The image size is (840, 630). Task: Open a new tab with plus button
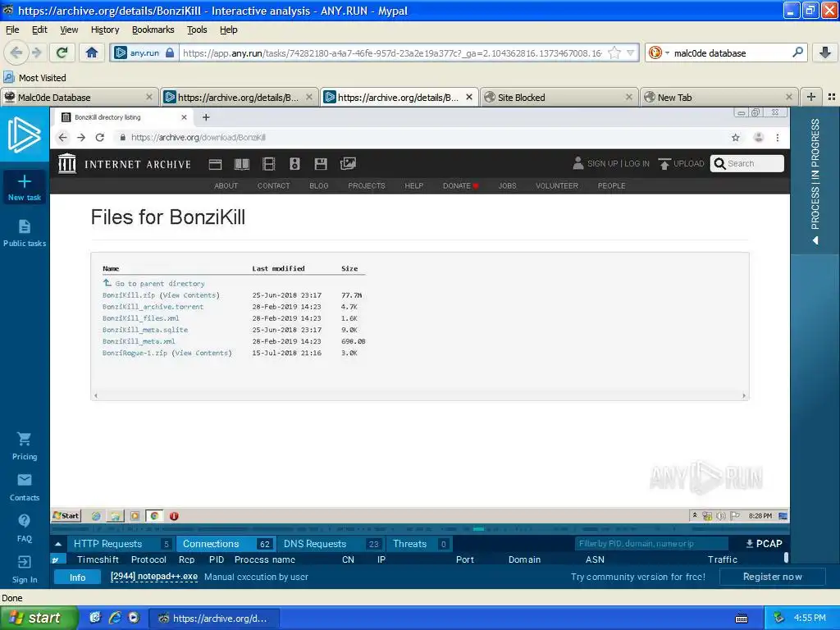click(x=811, y=97)
